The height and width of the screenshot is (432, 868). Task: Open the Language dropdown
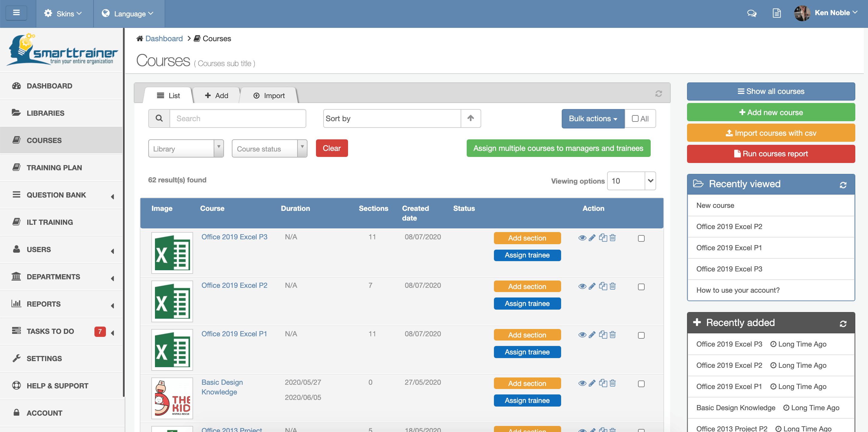[129, 14]
